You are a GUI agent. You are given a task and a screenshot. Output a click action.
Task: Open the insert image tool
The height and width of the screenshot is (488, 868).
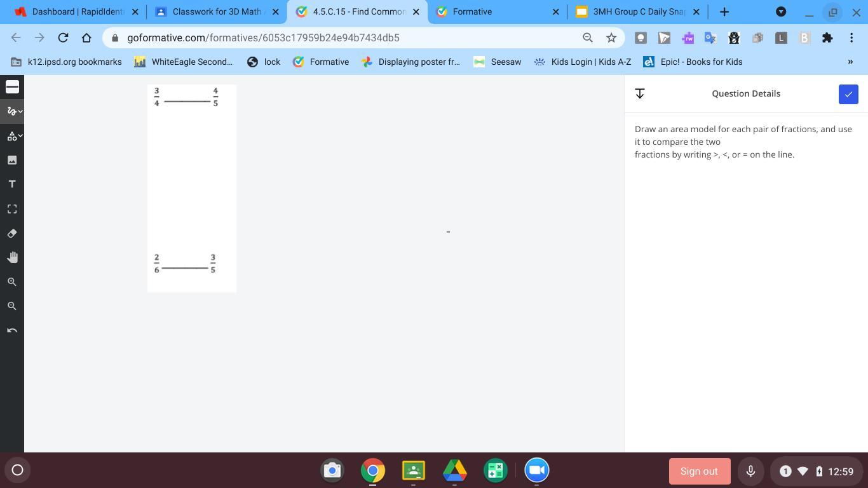pyautogui.click(x=12, y=160)
